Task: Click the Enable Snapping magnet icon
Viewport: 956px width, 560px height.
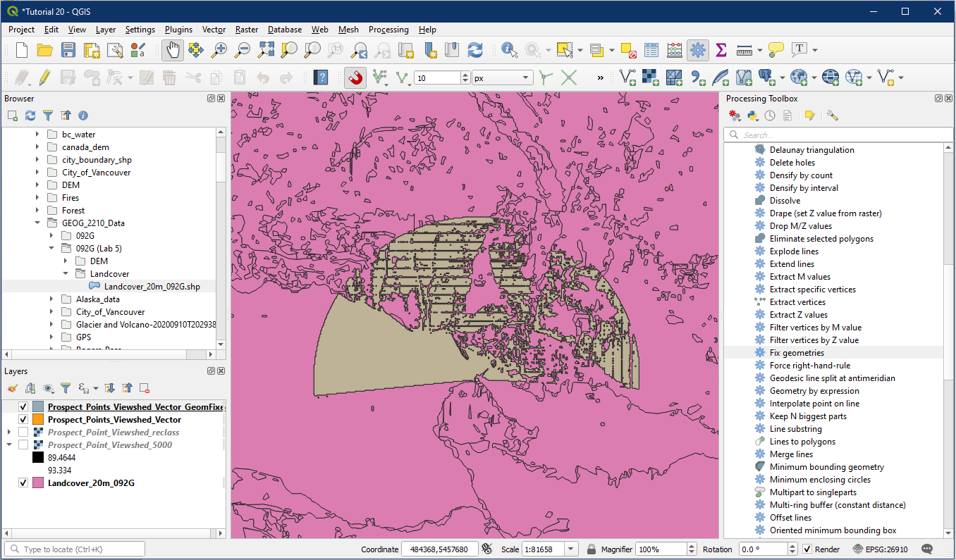Action: click(355, 77)
